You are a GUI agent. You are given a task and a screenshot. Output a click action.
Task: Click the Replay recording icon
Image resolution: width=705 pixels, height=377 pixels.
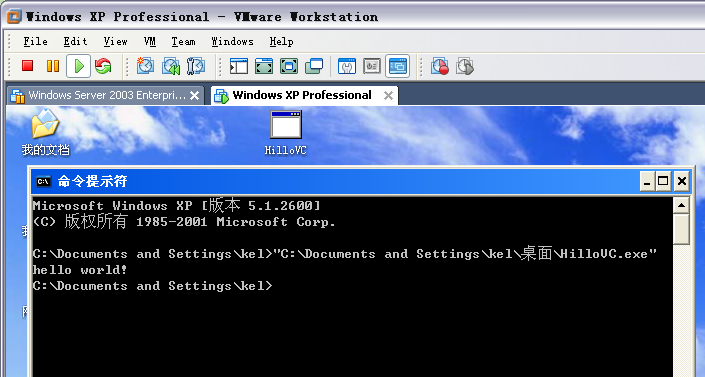click(464, 66)
